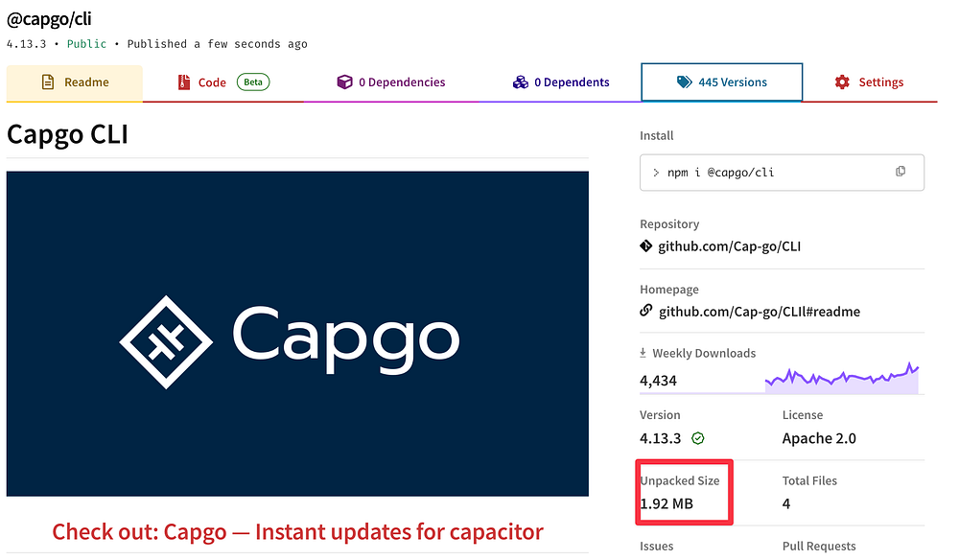959x560 pixels.
Task: Click the red Code file icon
Action: [183, 82]
